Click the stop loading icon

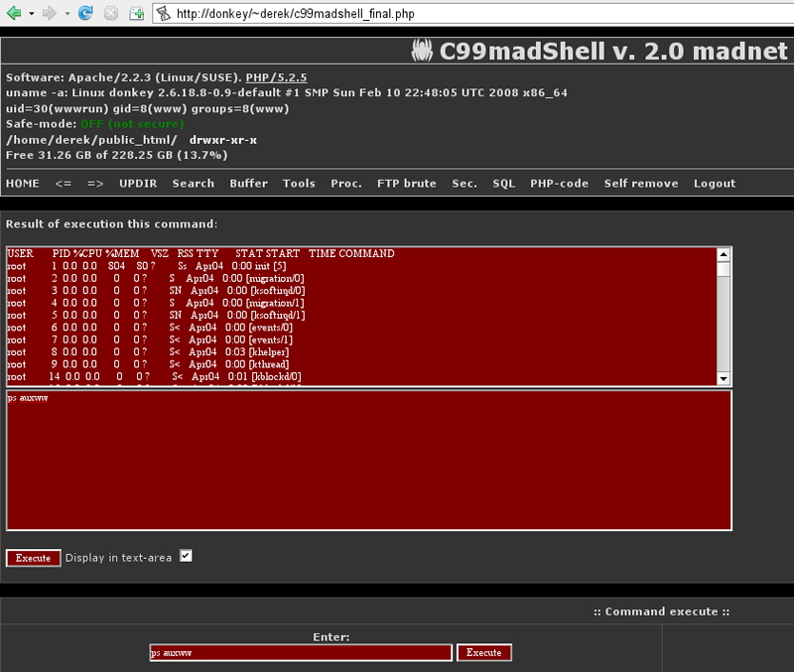(x=111, y=13)
